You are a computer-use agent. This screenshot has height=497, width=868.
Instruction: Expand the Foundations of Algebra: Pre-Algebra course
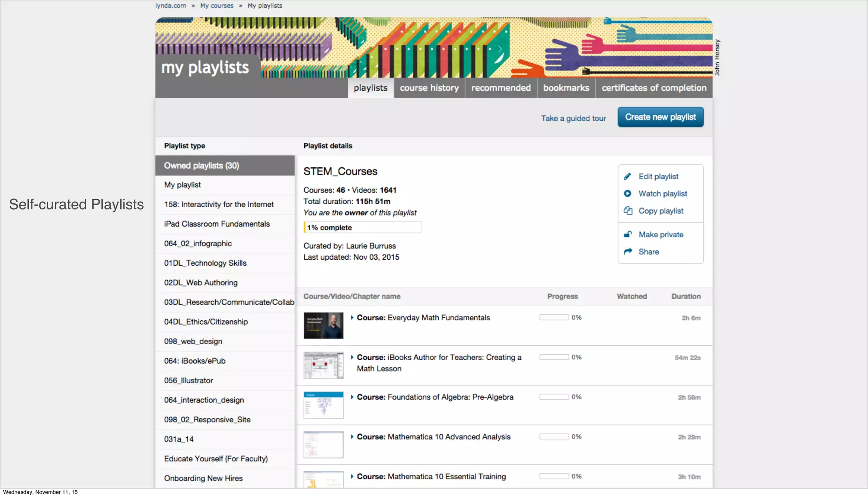click(x=352, y=397)
